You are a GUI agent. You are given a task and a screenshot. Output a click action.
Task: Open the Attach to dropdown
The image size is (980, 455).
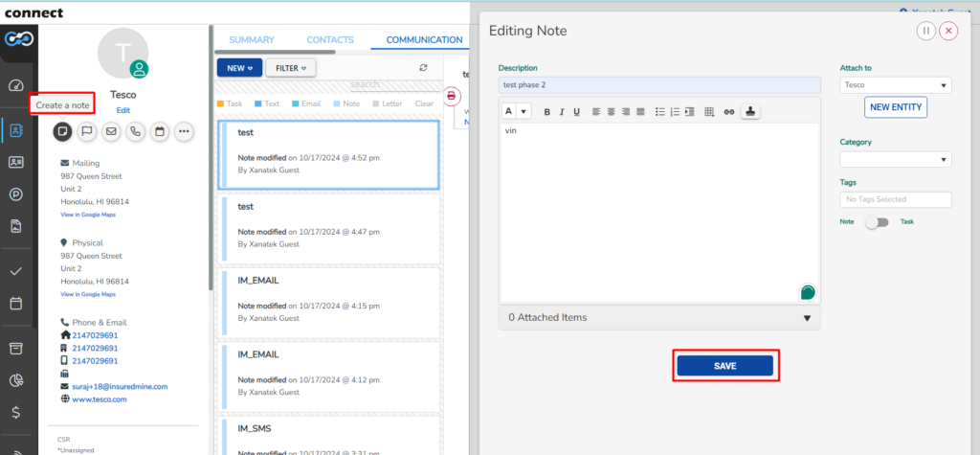(895, 85)
